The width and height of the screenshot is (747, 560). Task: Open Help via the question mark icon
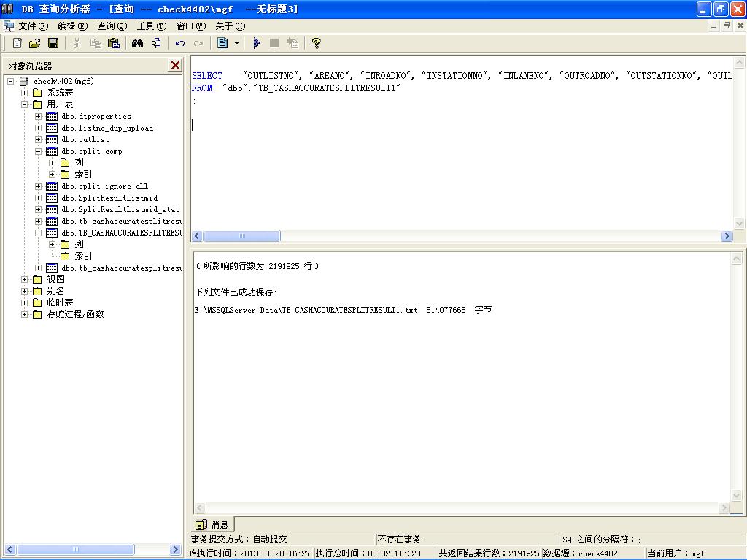pyautogui.click(x=316, y=43)
